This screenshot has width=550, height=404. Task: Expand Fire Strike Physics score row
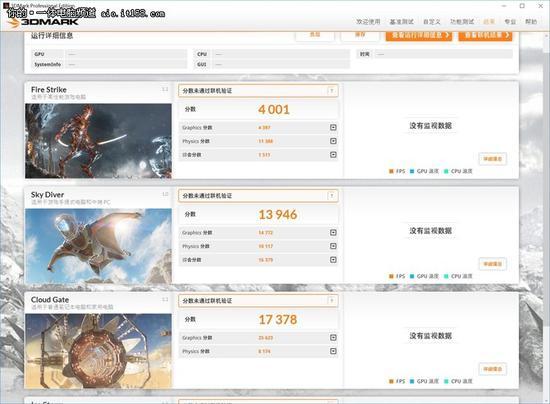pos(333,141)
